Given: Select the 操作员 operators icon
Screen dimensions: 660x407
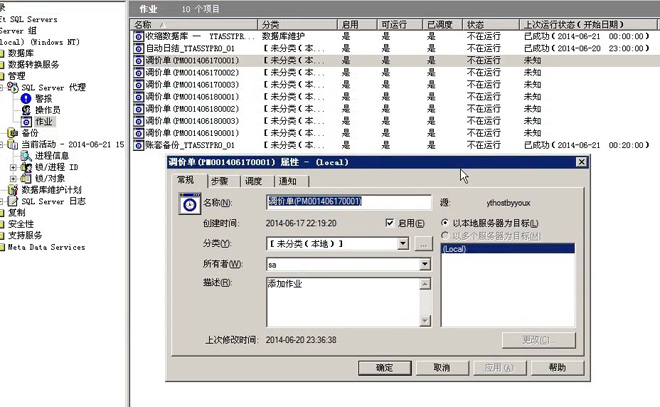Looking at the screenshot, I should pyautogui.click(x=26, y=110).
